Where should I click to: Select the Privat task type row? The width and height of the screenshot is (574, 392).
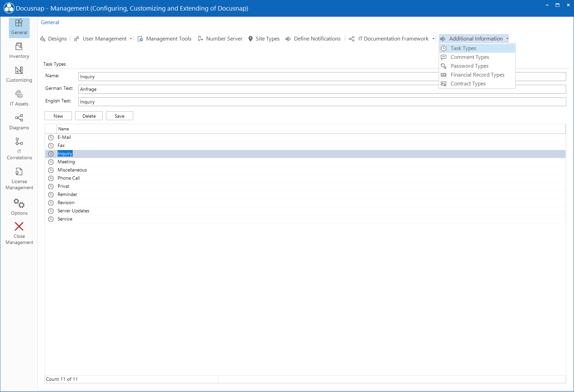[305, 186]
